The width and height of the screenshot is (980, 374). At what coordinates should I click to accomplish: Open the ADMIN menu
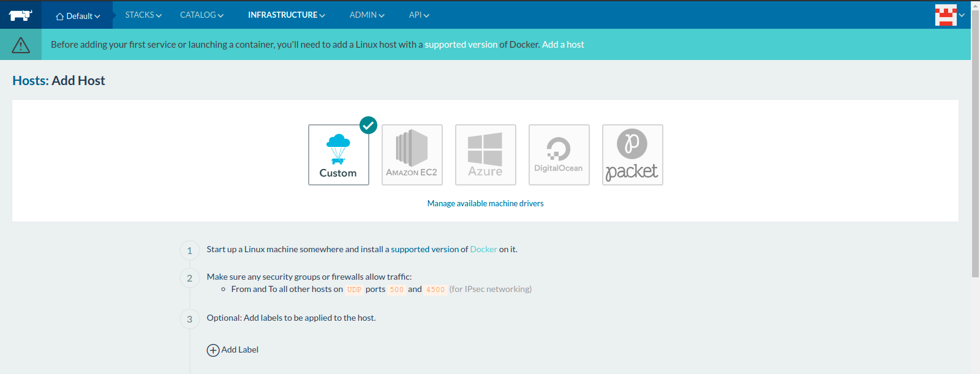(x=367, y=15)
